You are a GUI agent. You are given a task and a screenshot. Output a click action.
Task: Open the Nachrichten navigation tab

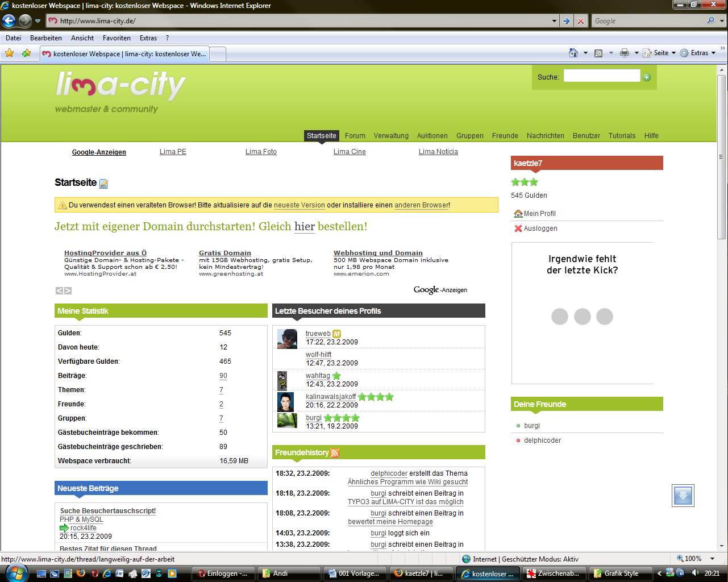(546, 136)
